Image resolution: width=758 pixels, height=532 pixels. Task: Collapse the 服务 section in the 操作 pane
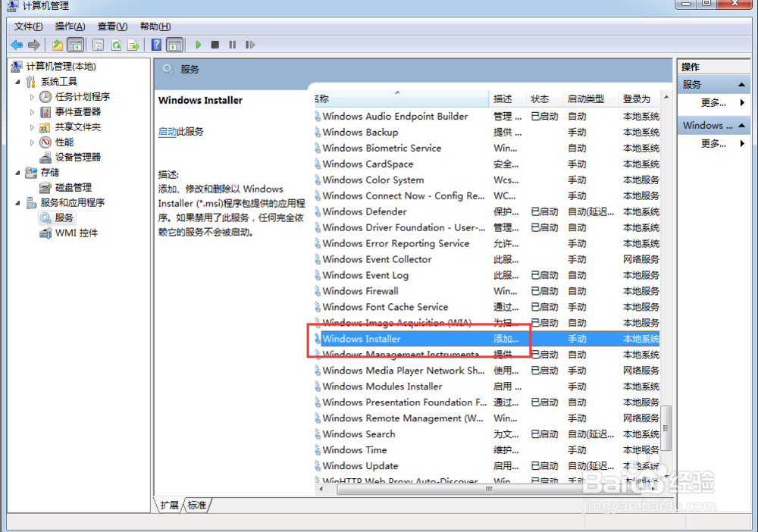pos(742,84)
